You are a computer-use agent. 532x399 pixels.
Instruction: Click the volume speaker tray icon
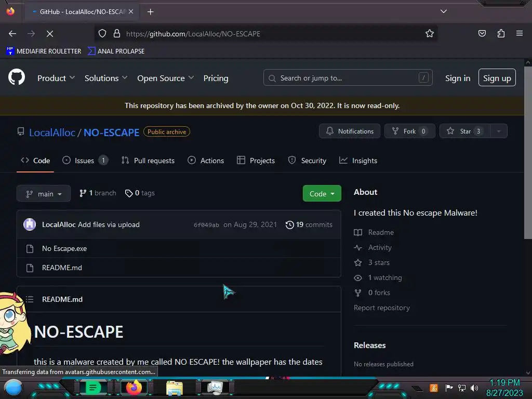pos(474,388)
